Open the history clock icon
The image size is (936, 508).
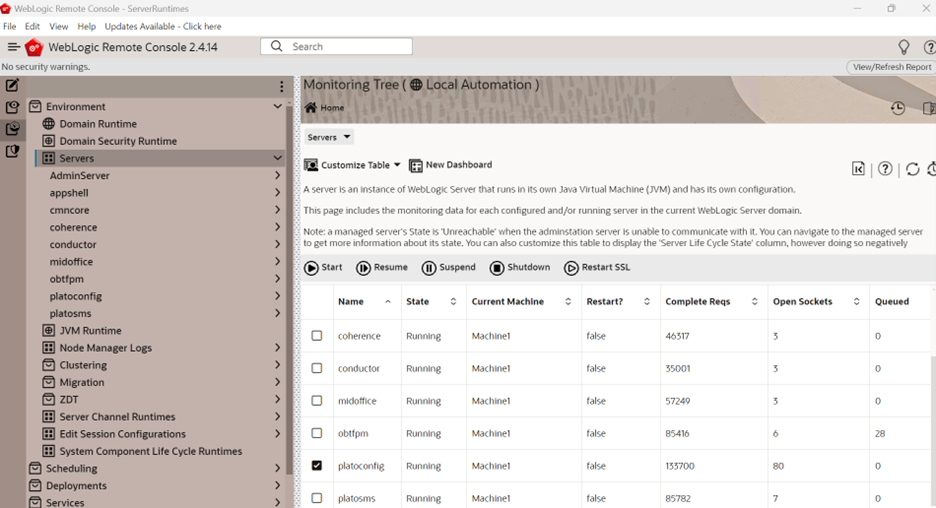point(898,108)
